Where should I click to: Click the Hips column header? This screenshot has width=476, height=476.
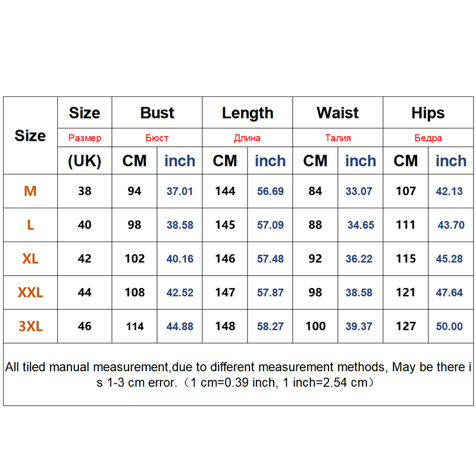(428, 113)
